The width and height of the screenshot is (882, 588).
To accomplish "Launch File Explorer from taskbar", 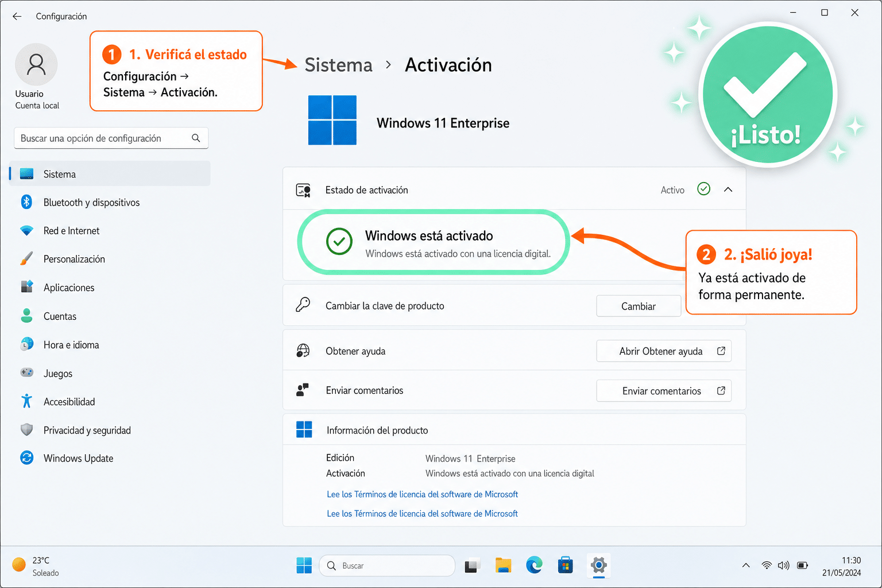I will (x=504, y=566).
